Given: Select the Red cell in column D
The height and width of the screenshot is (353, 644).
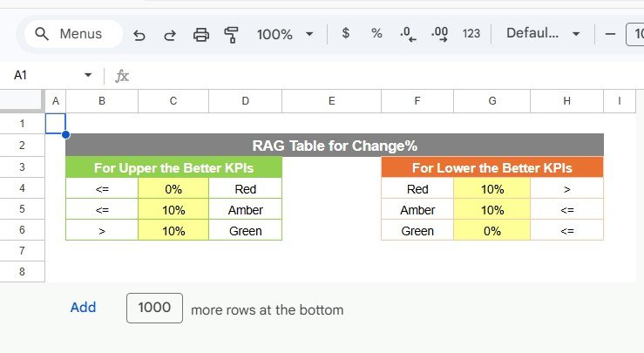Looking at the screenshot, I should click(x=245, y=189).
